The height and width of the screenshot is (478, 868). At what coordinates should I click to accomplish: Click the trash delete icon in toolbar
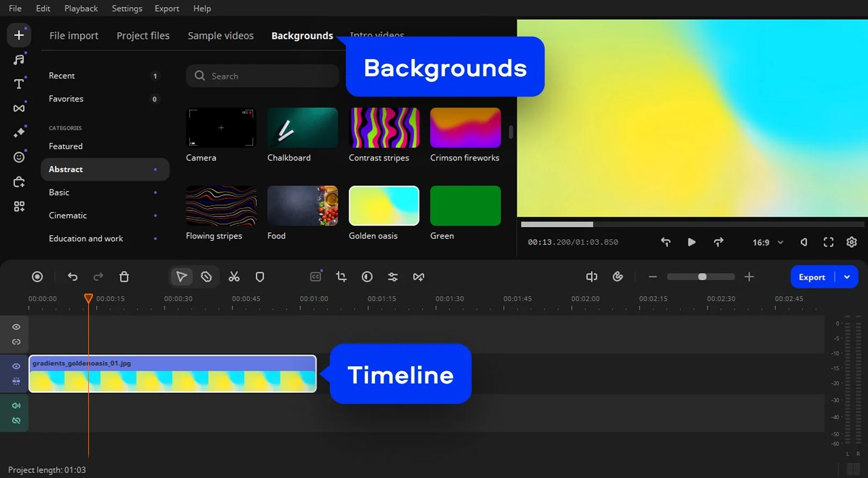click(x=124, y=277)
